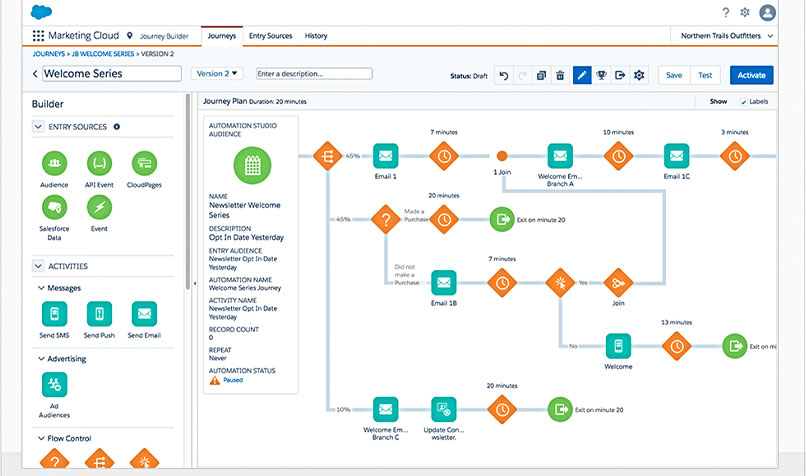Click the Email 1C node

pyautogui.click(x=676, y=156)
